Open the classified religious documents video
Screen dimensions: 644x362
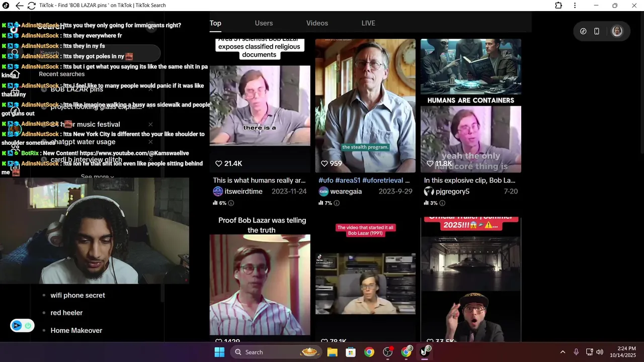(260, 106)
